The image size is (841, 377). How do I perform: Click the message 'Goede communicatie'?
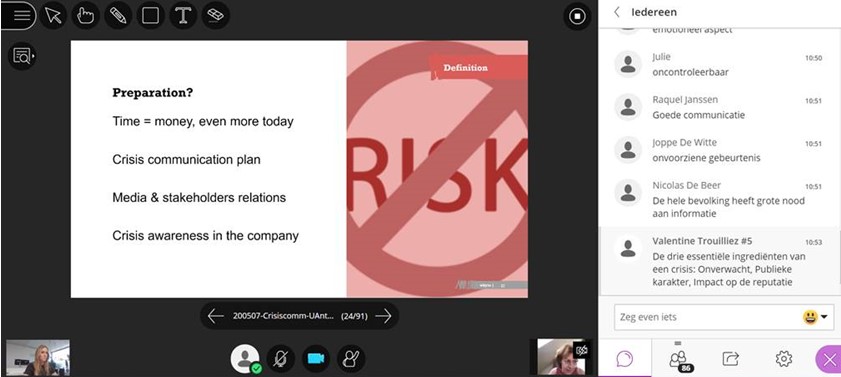[x=698, y=115]
